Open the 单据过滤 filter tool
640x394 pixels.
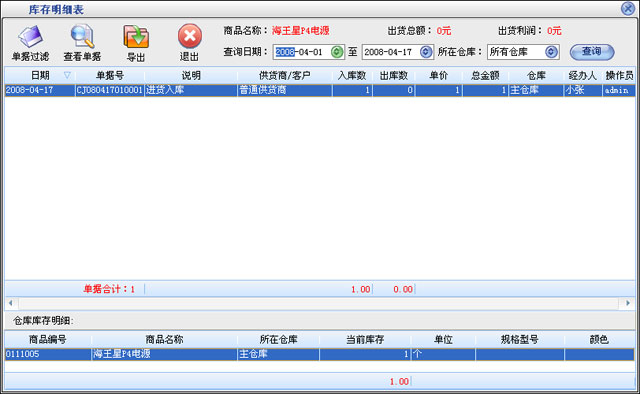(x=30, y=43)
